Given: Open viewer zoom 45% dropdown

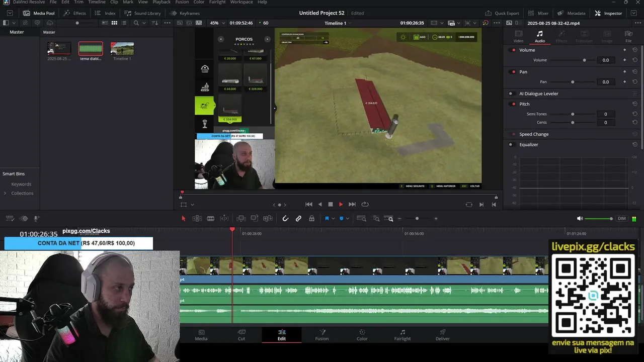Looking at the screenshot, I should [x=217, y=23].
